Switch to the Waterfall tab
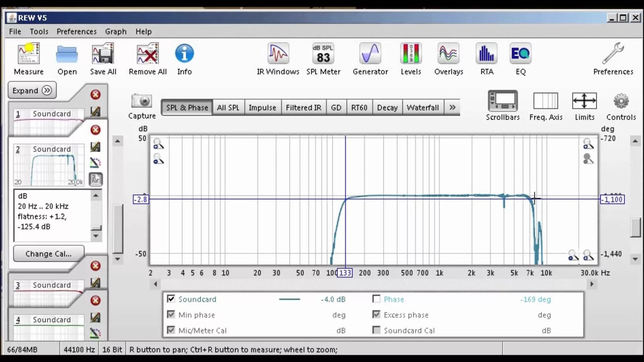 pyautogui.click(x=422, y=108)
